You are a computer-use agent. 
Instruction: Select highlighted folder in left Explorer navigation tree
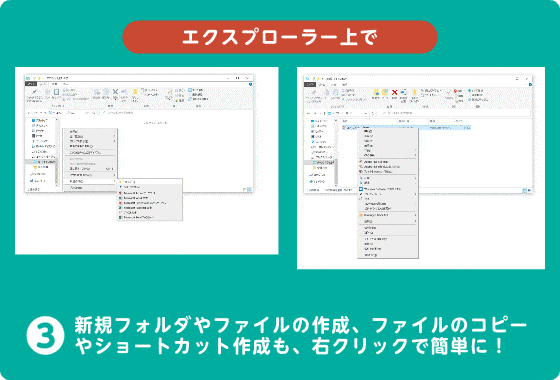[41, 162]
